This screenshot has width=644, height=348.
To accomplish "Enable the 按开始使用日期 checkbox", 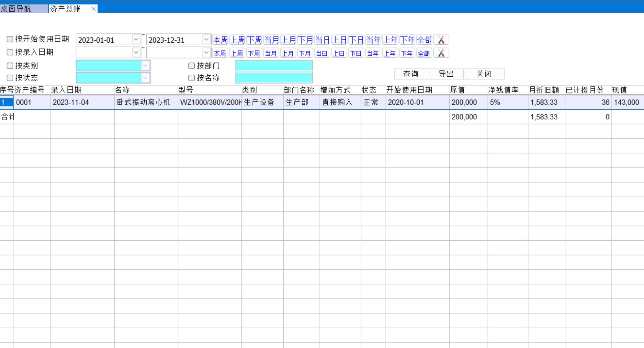I will [10, 39].
